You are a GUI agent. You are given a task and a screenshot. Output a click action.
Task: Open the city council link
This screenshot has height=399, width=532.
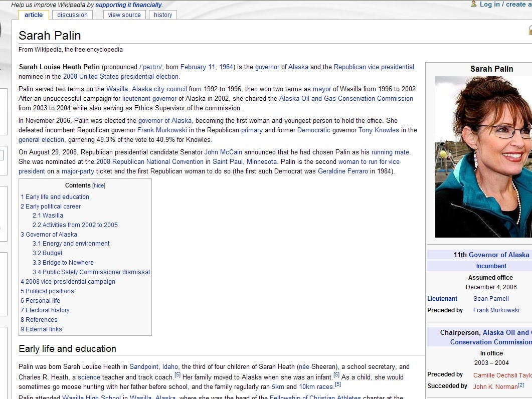coord(170,89)
